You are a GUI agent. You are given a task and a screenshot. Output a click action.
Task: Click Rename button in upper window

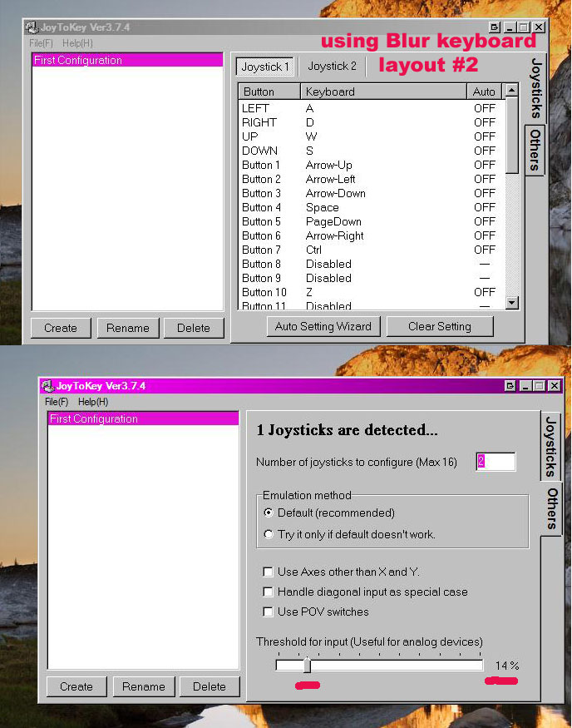point(128,328)
